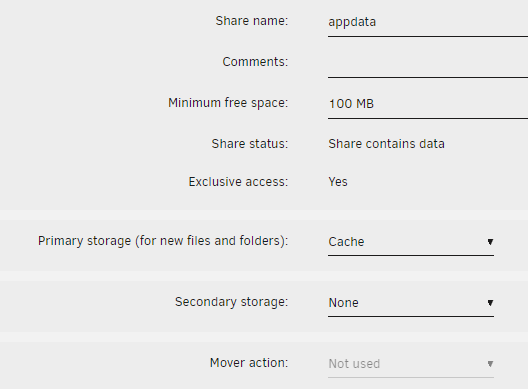The width and height of the screenshot is (528, 389).
Task: Click the Primary storage for new files label
Action: click(163, 241)
